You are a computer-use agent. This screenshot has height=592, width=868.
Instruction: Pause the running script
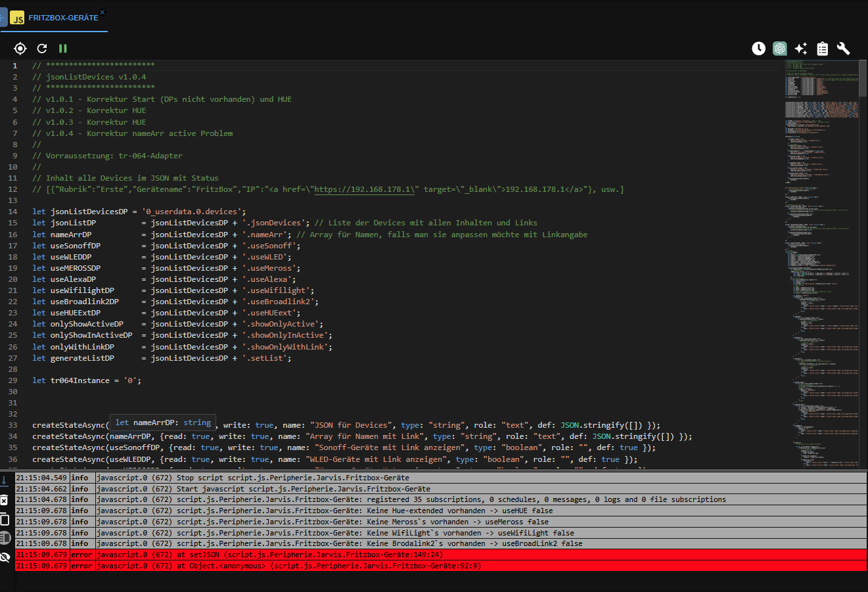click(63, 48)
